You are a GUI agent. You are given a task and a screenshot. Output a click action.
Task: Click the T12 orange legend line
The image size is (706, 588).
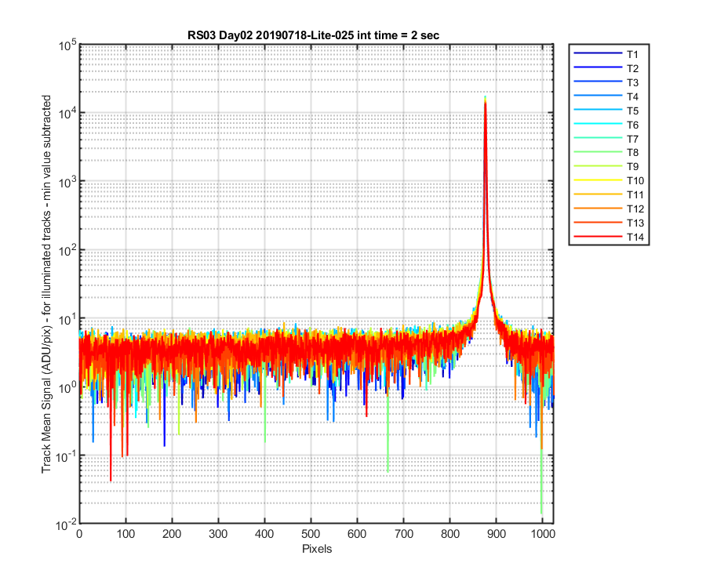(598, 208)
